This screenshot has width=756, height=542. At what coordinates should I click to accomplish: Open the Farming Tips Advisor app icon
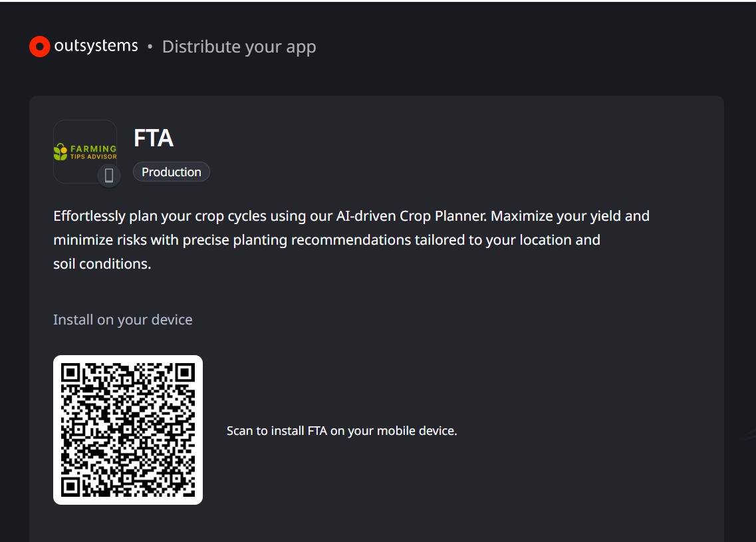tap(85, 152)
